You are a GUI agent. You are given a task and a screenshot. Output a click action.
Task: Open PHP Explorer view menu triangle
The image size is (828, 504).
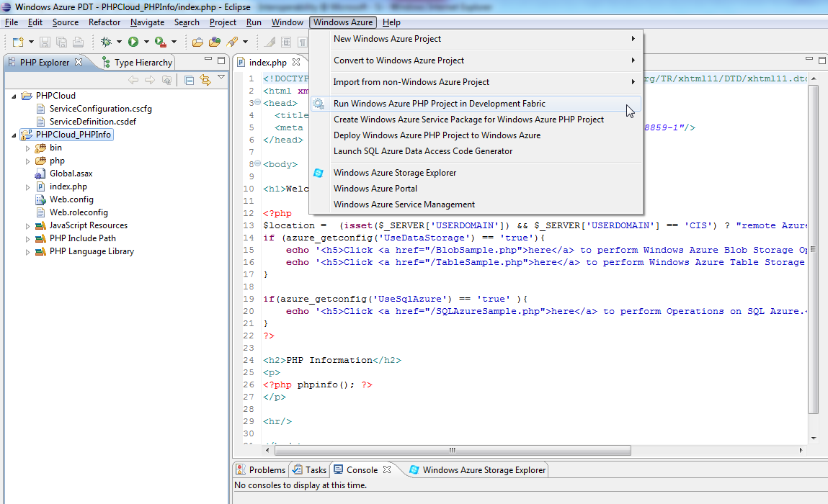221,78
